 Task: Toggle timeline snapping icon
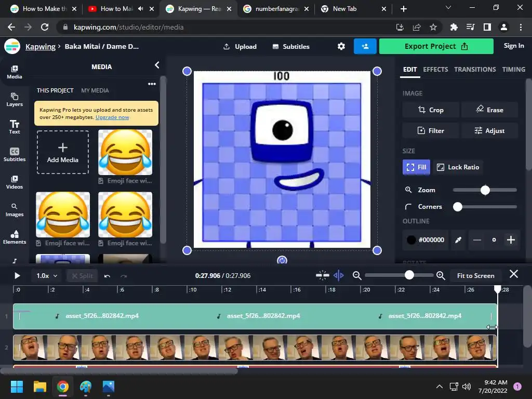[322, 275]
